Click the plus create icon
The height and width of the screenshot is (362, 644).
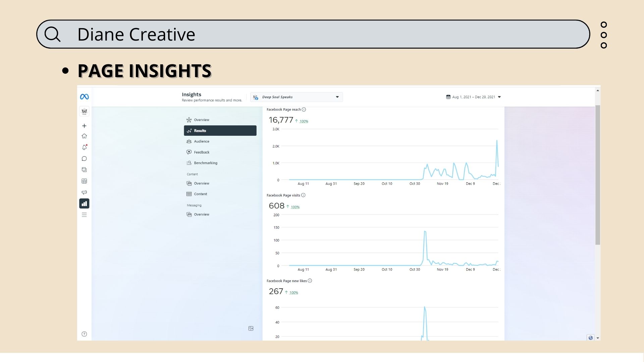pos(84,126)
